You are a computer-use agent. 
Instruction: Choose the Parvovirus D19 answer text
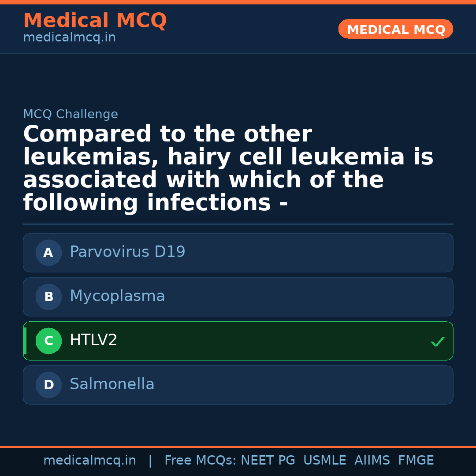(x=127, y=252)
